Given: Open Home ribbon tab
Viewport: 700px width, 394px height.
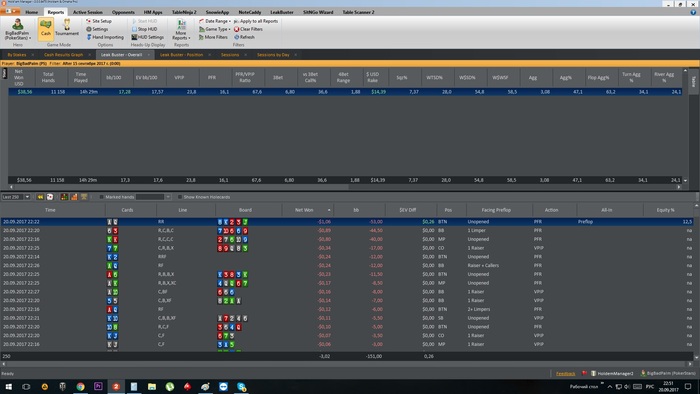Looking at the screenshot, I should click(x=31, y=12).
